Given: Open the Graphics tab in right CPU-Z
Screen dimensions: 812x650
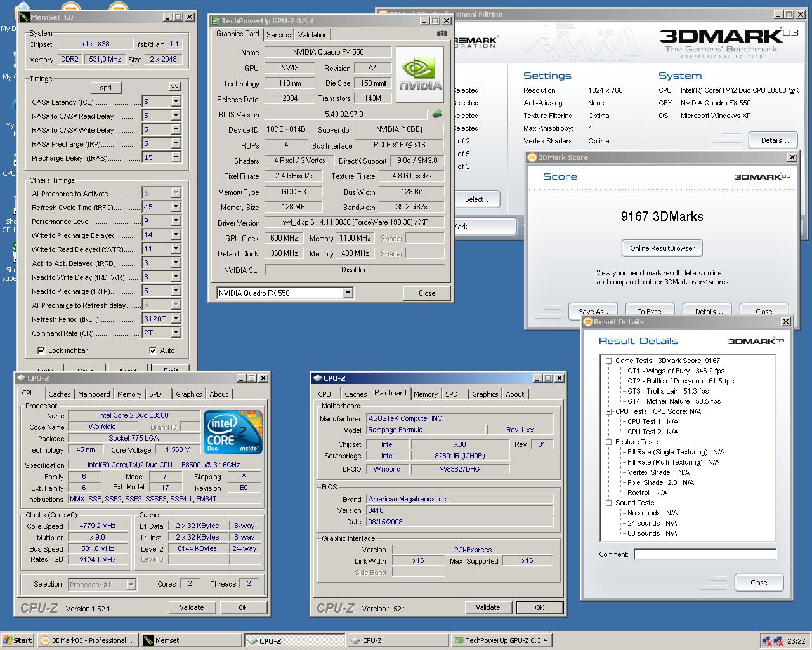Looking at the screenshot, I should [485, 394].
